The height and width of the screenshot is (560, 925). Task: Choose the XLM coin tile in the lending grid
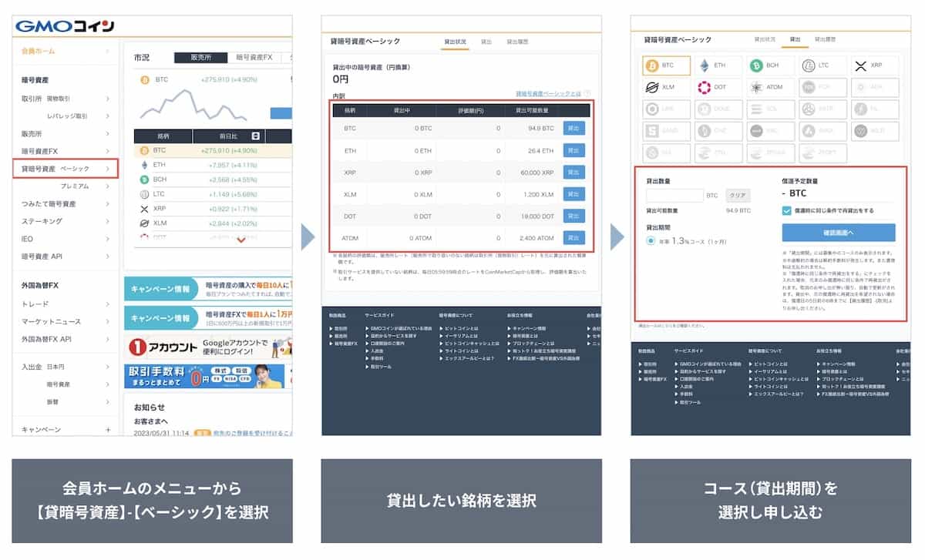point(668,87)
